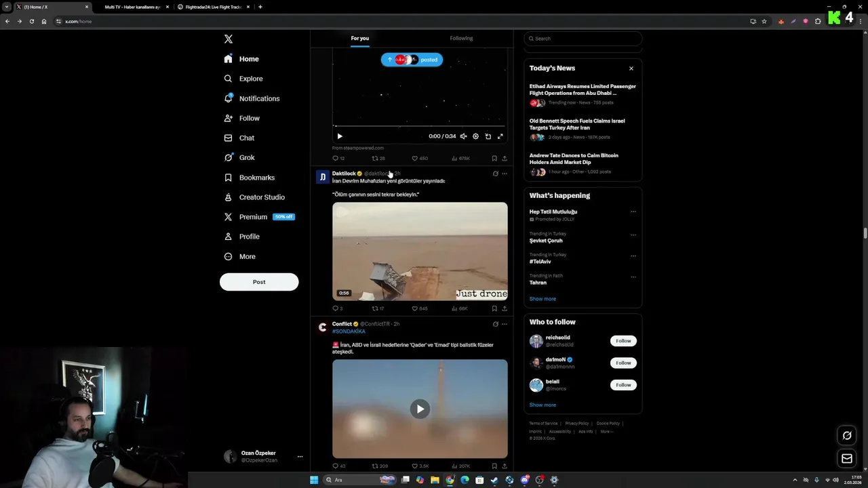Reply to the steampowered.com post

click(x=338, y=159)
